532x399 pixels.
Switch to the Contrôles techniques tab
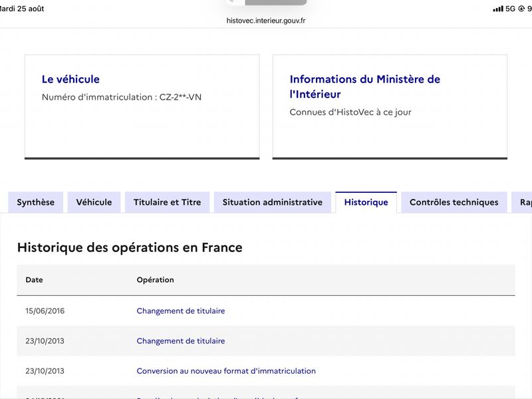454,202
